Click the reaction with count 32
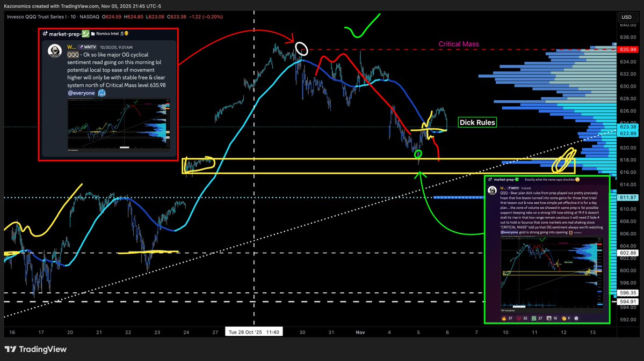The height and width of the screenshot is (361, 644). (x=522, y=318)
